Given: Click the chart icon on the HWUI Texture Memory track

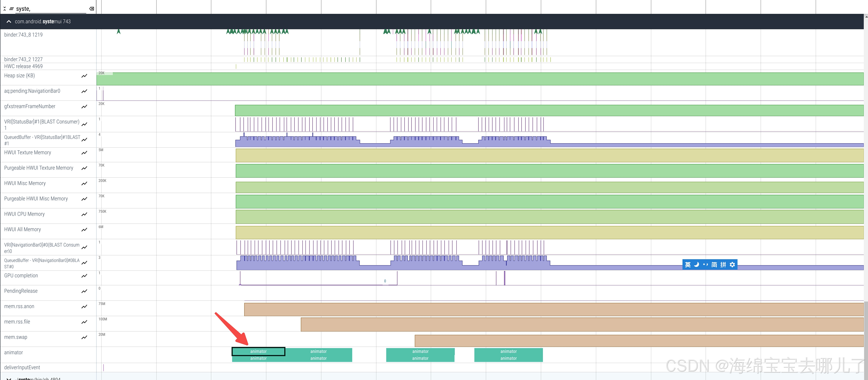Looking at the screenshot, I should 84,153.
